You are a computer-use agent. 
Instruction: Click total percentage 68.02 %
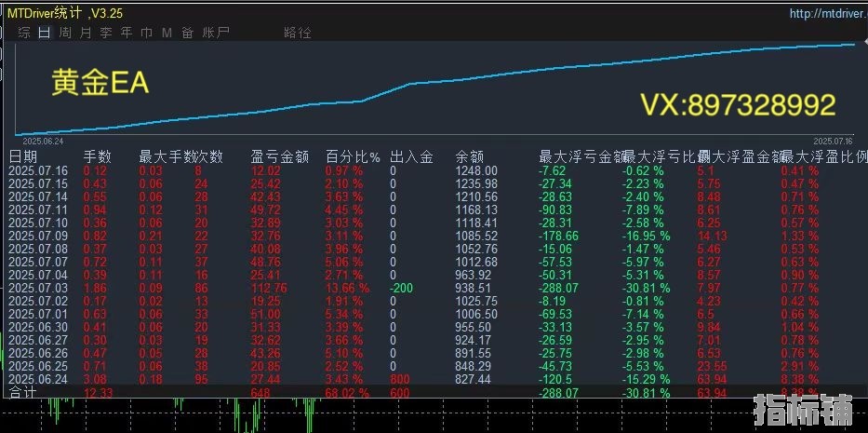pos(347,393)
